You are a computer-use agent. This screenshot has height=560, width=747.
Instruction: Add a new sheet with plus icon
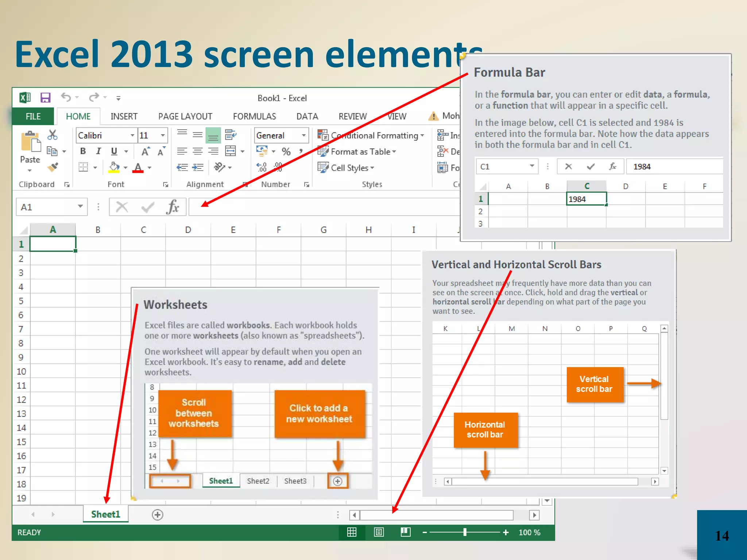tap(157, 514)
